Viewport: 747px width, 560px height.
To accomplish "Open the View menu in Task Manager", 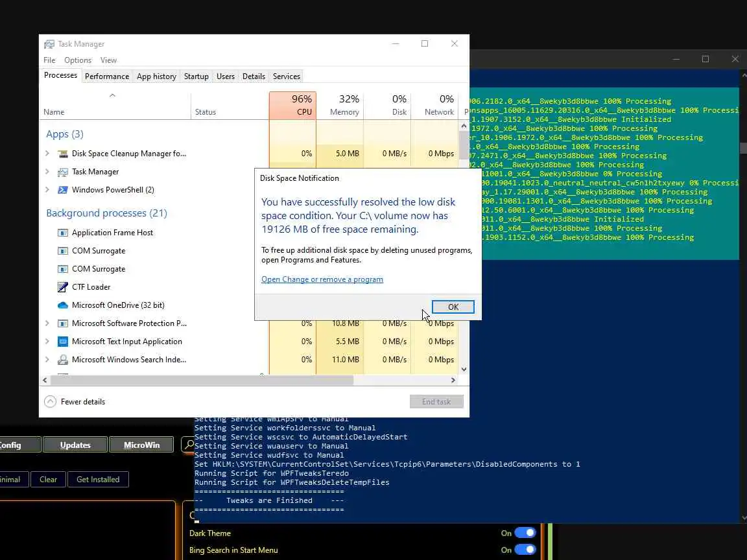I will (x=108, y=60).
